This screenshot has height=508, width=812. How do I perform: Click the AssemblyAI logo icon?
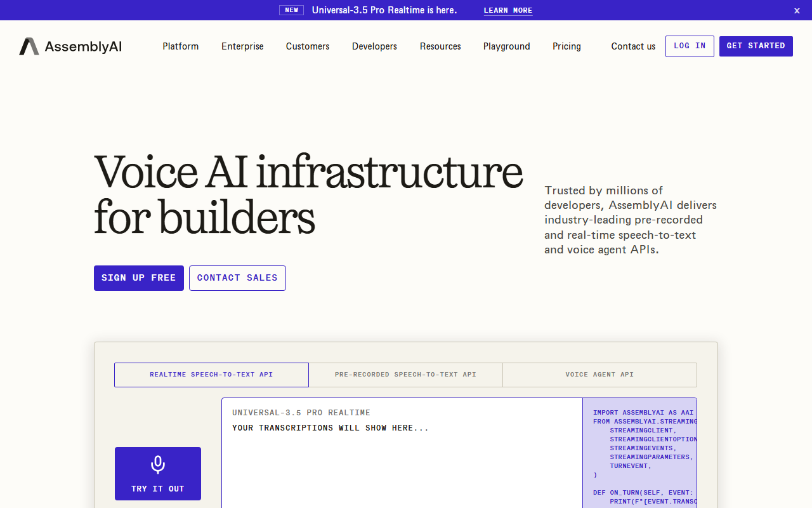click(29, 46)
